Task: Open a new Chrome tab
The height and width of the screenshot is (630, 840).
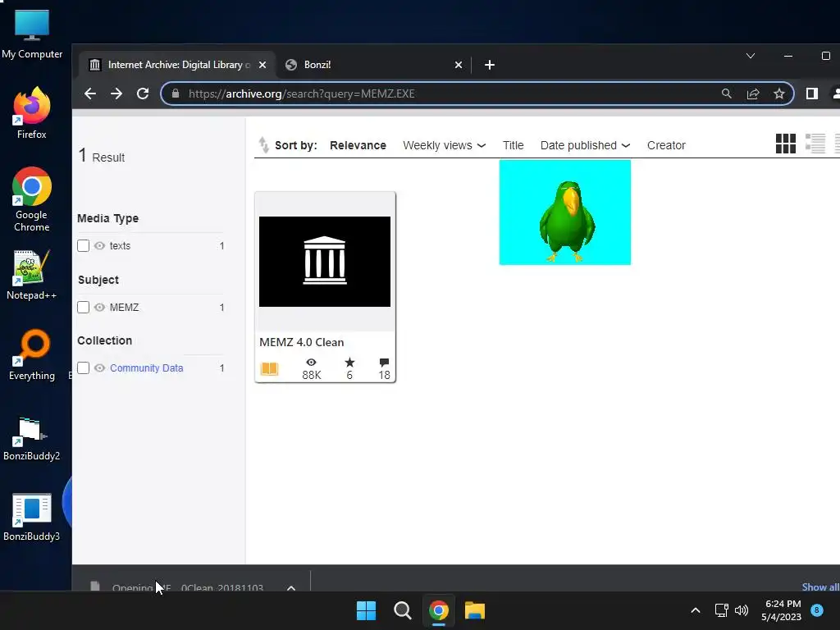Action: pos(489,65)
